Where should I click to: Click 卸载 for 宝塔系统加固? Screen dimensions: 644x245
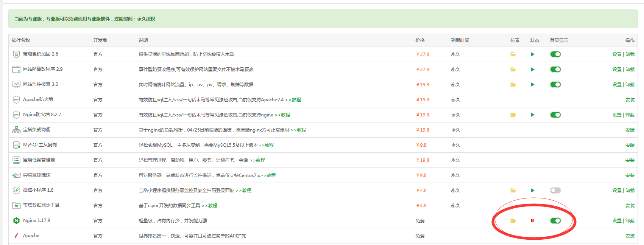click(630, 54)
